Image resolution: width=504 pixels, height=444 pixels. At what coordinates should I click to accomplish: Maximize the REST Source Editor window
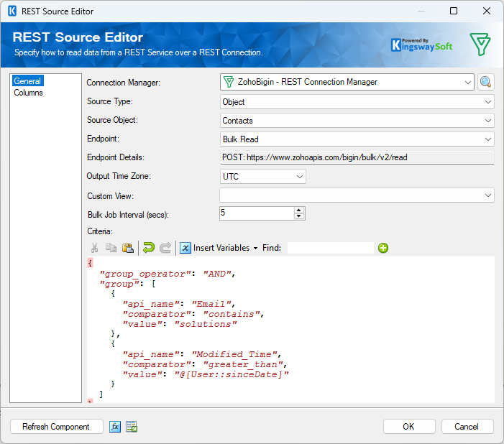(x=454, y=11)
